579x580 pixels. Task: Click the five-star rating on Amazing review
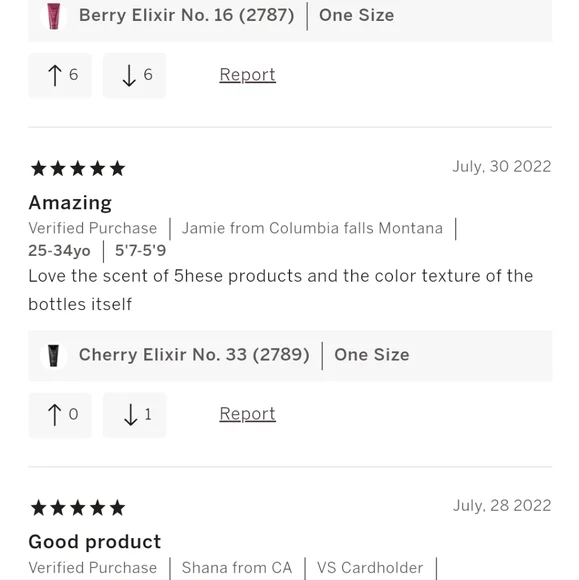[x=78, y=169]
